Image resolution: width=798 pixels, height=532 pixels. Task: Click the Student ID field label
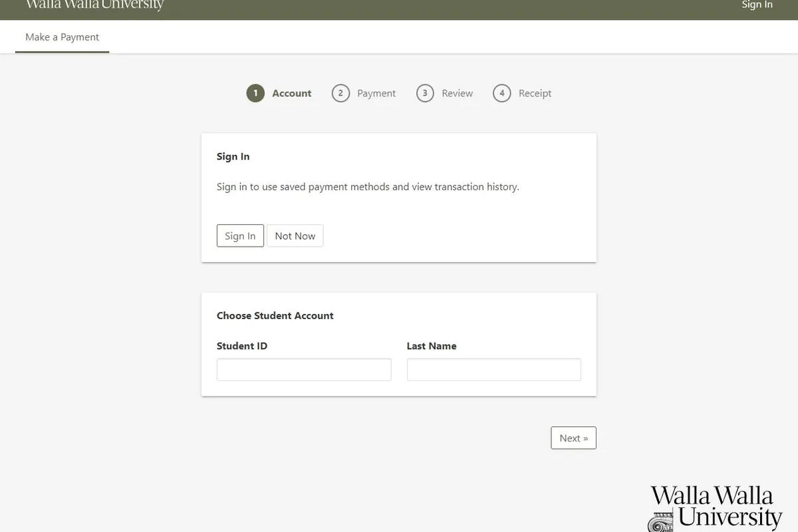point(242,346)
